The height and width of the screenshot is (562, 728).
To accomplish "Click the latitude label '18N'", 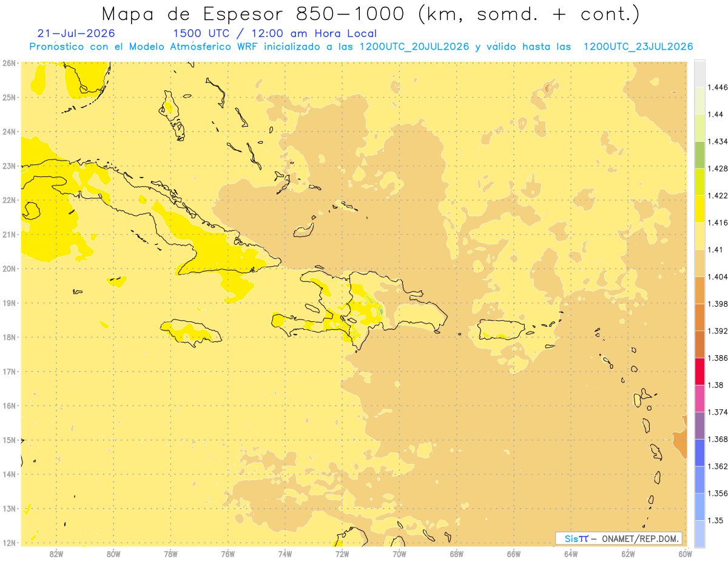I will [9, 337].
